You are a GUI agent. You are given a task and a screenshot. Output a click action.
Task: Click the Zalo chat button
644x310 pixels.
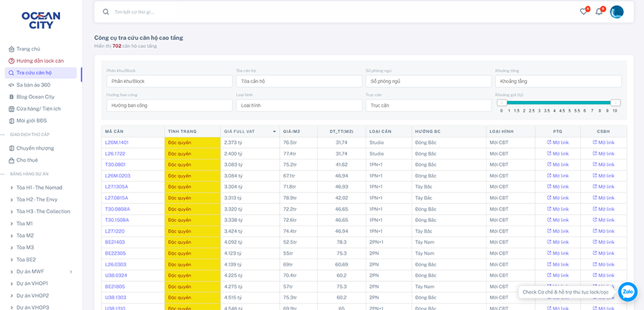click(628, 291)
